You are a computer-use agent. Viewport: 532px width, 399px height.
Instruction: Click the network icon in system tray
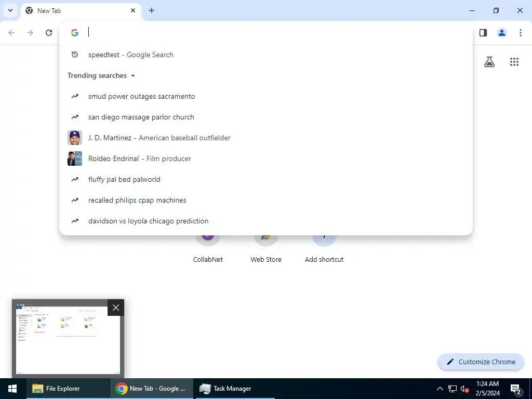pyautogui.click(x=453, y=389)
